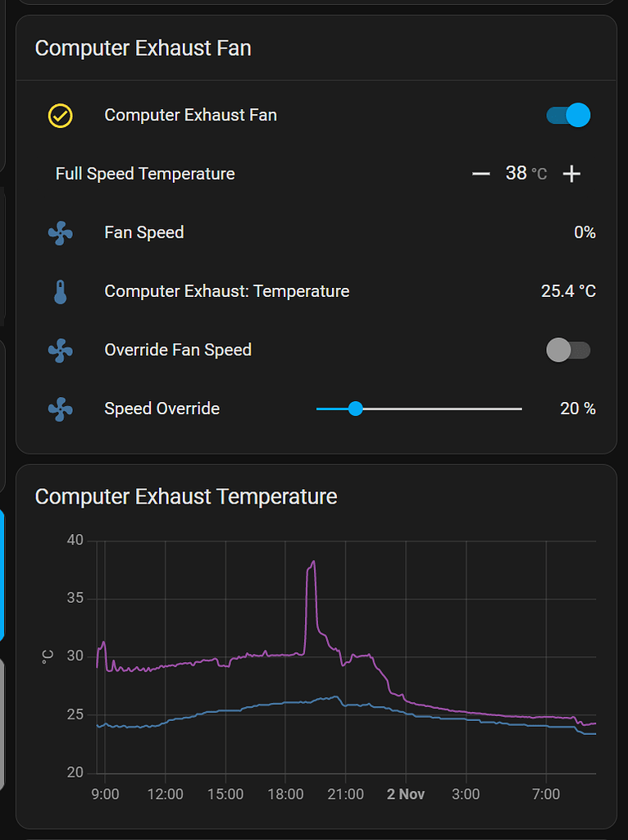Open the 25.4 °C temperature entity details

[x=569, y=291]
